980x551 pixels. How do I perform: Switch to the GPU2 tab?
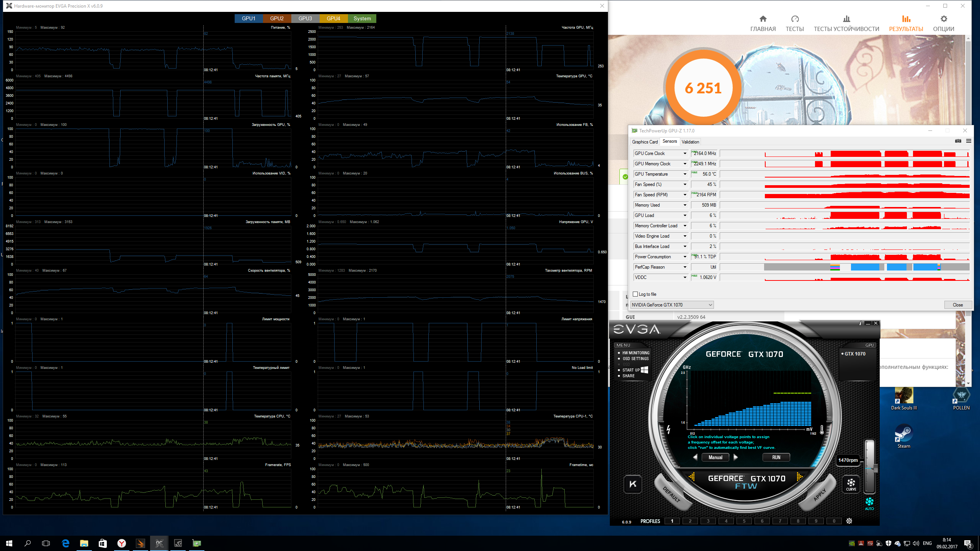coord(277,18)
